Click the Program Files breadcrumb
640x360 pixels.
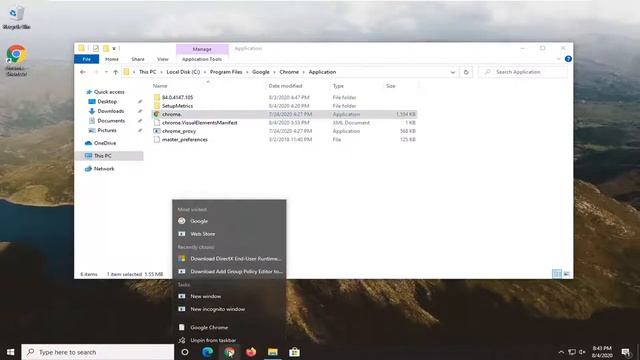coord(226,72)
